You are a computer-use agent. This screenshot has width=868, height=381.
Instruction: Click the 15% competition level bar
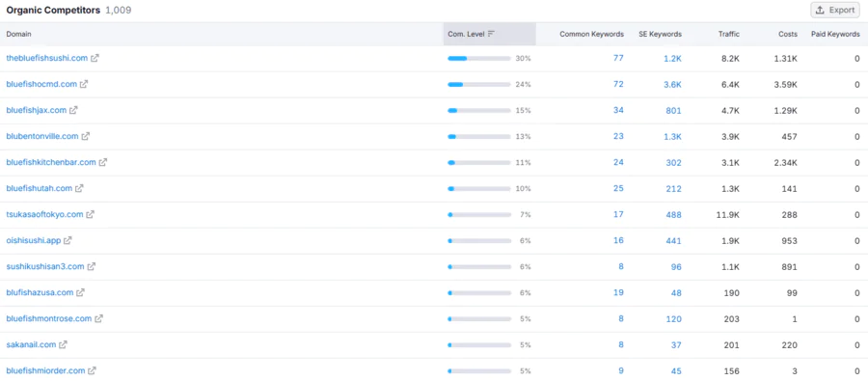[x=478, y=110]
